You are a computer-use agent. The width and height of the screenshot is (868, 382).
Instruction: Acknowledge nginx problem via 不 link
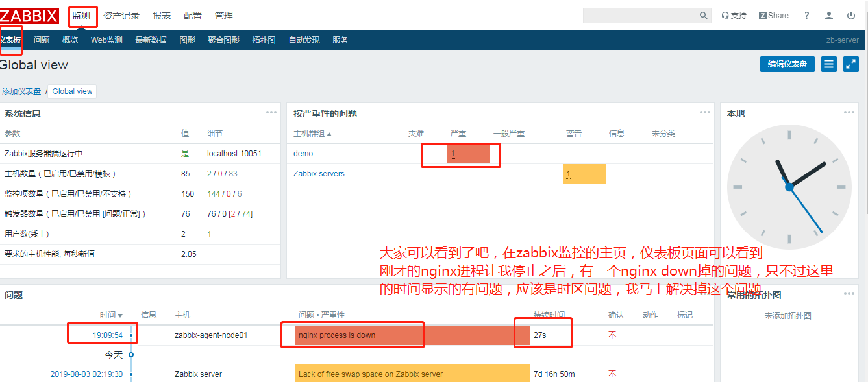tap(612, 335)
